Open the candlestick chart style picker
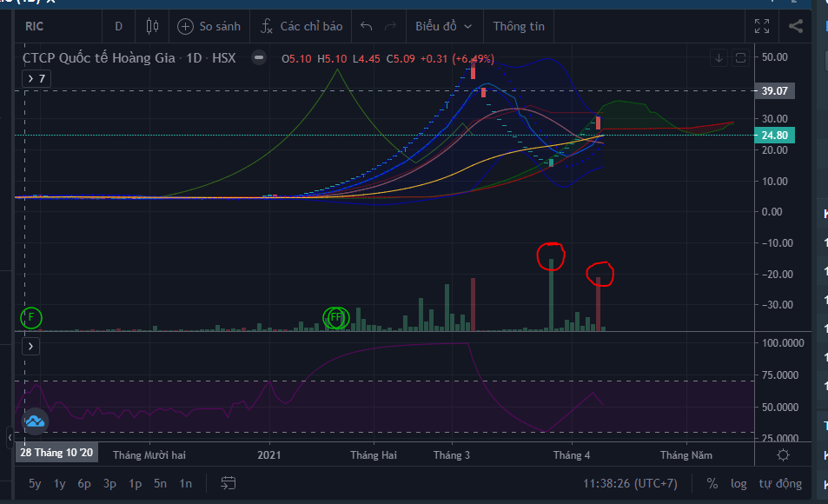 (x=153, y=26)
